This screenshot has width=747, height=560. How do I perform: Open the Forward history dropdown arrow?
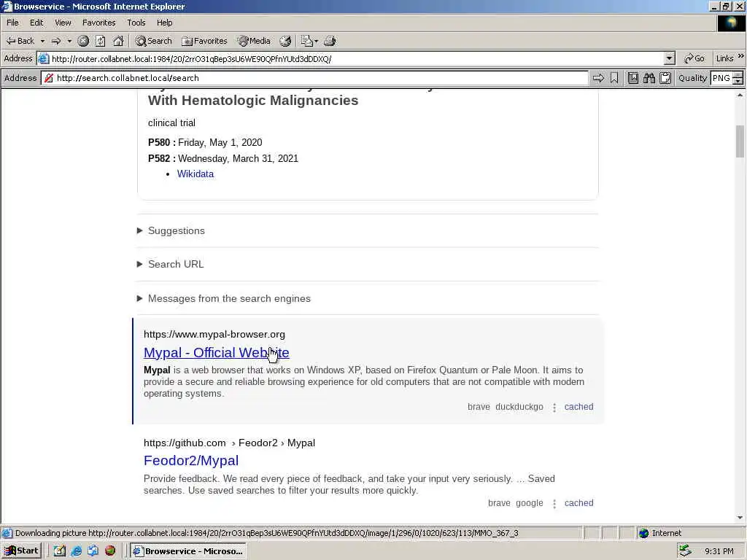point(69,41)
